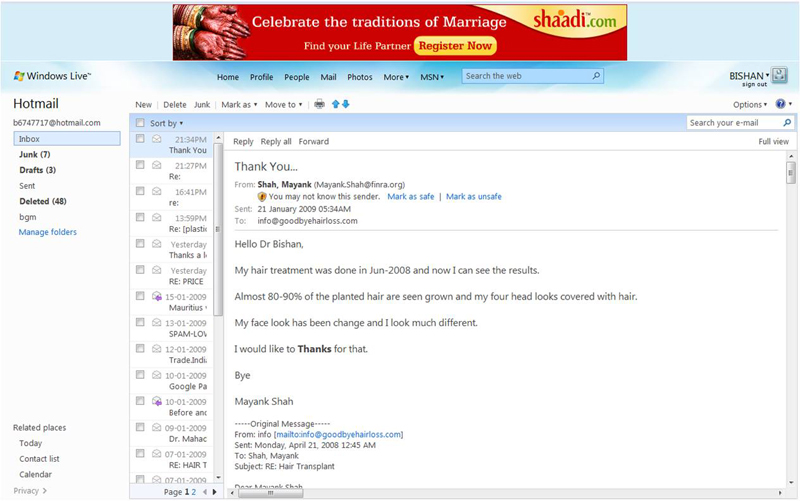
Task: Click the e-mail search magnifier icon
Action: click(787, 123)
